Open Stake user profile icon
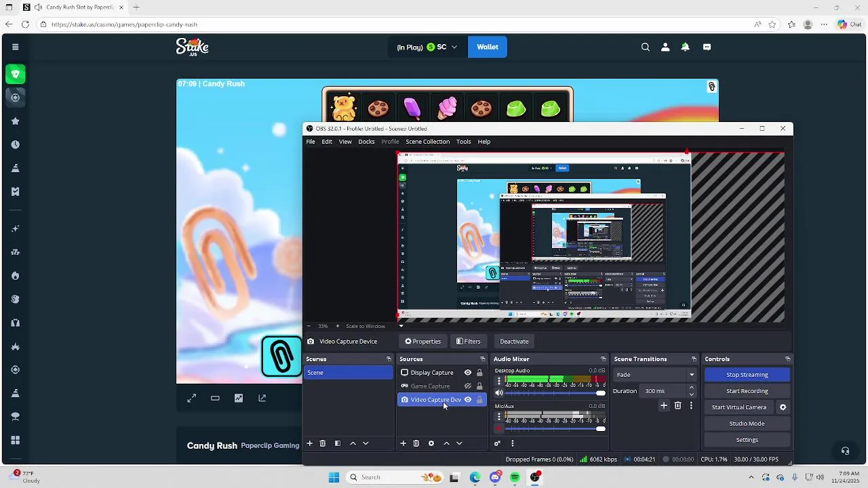Screen dimensions: 868x488 coord(665,47)
